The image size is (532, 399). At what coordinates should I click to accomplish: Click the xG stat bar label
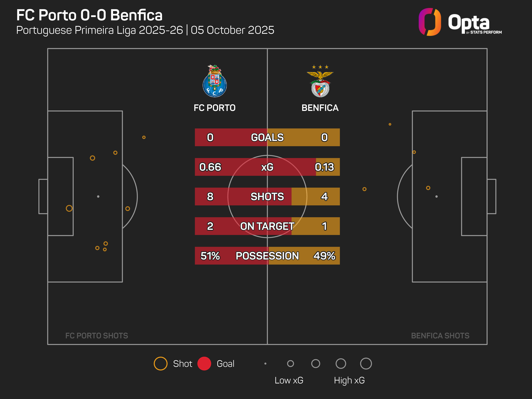(267, 167)
